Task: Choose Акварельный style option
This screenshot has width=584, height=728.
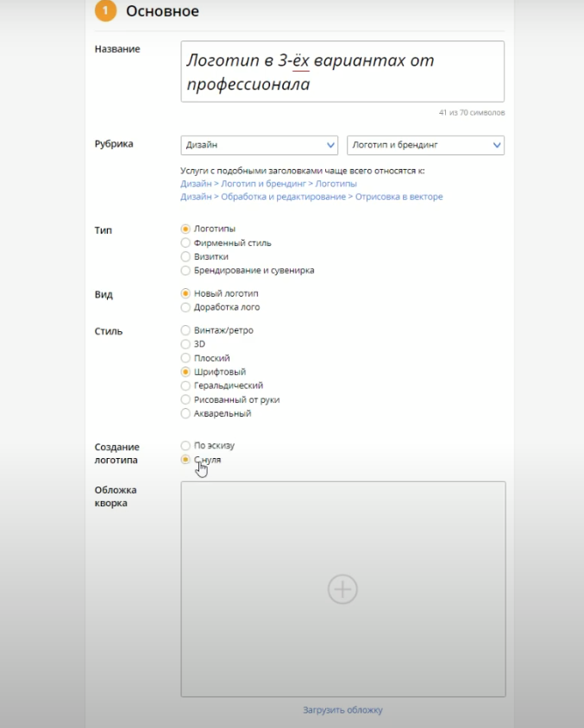Action: pos(185,413)
